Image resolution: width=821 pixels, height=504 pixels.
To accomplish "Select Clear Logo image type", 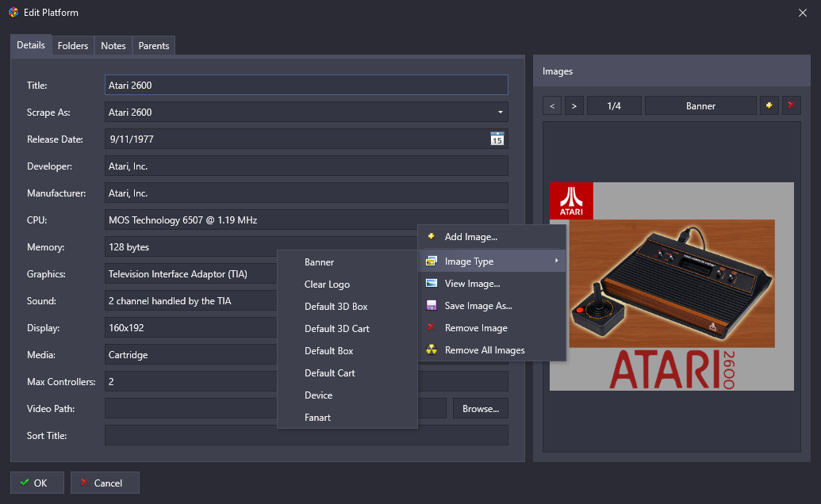I will pos(347,284).
